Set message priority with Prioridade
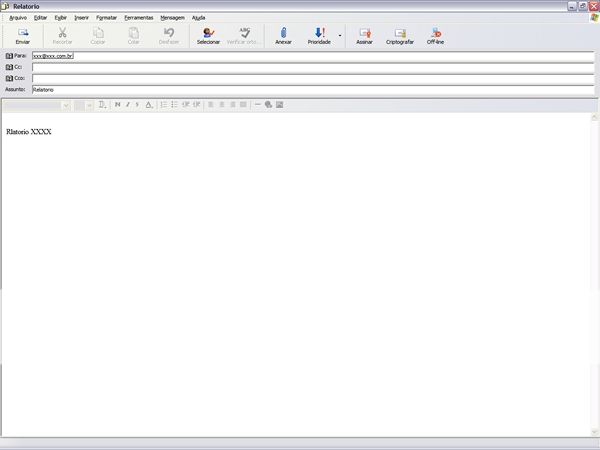The height and width of the screenshot is (450, 600). [319, 36]
